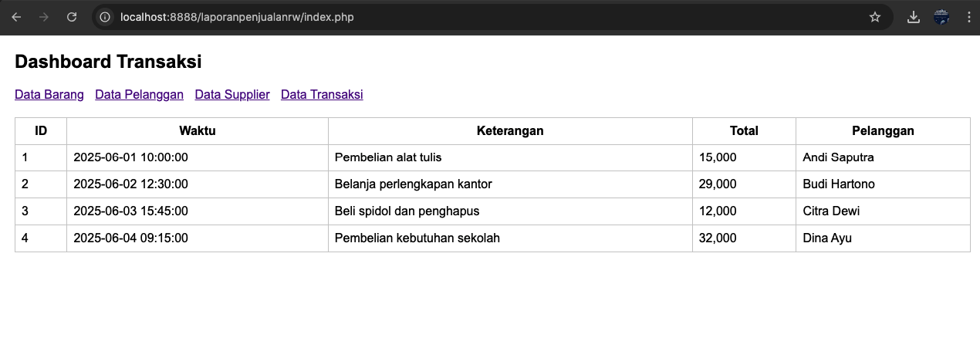The width and height of the screenshot is (980, 358).
Task: Click ID cell in Andi Saputra row
Action: 41,157
